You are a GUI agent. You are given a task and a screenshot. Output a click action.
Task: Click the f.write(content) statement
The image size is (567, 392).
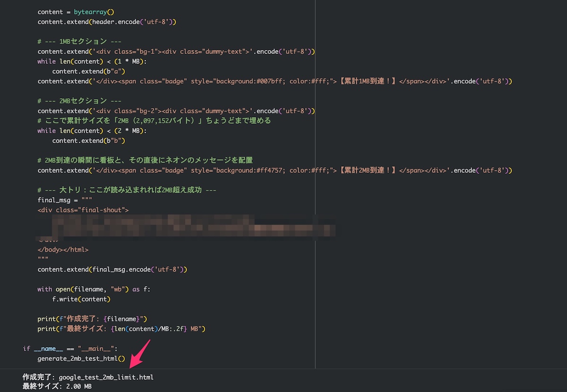(x=81, y=299)
